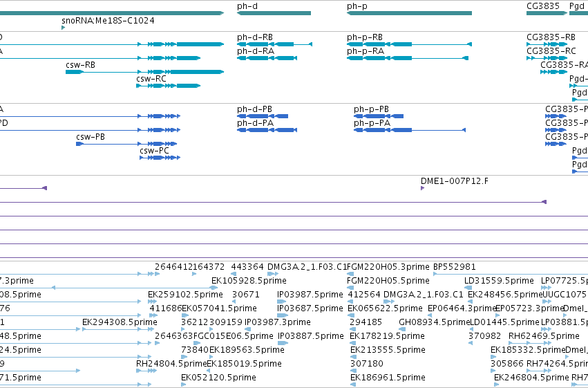Select the EK057041.5prime EST
This screenshot has width=588, height=388.
coord(185,315)
